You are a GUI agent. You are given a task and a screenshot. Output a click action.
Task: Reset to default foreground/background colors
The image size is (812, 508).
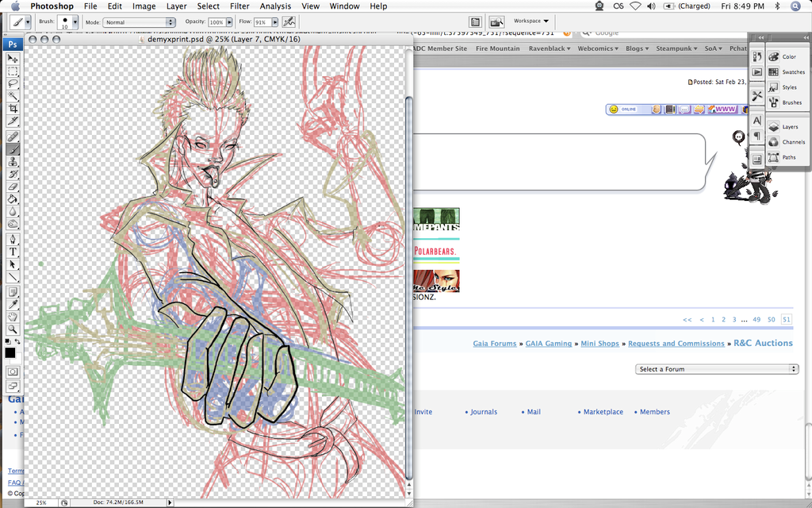8,341
